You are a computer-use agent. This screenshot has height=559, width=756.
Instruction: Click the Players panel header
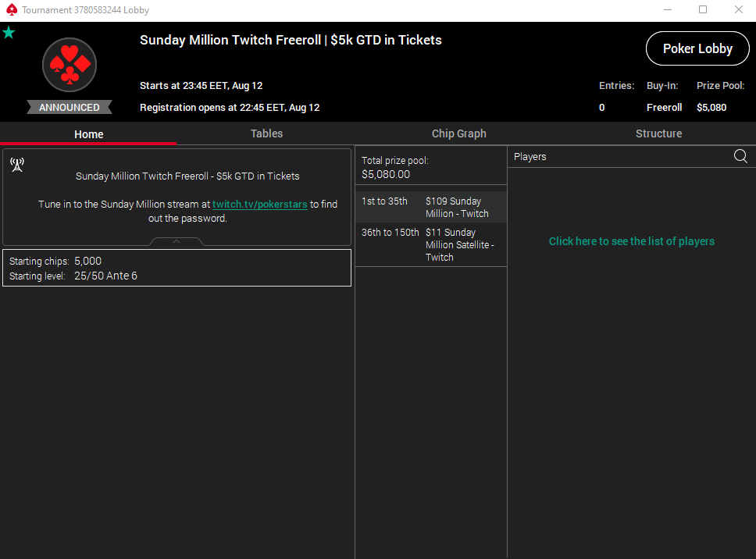tap(530, 157)
